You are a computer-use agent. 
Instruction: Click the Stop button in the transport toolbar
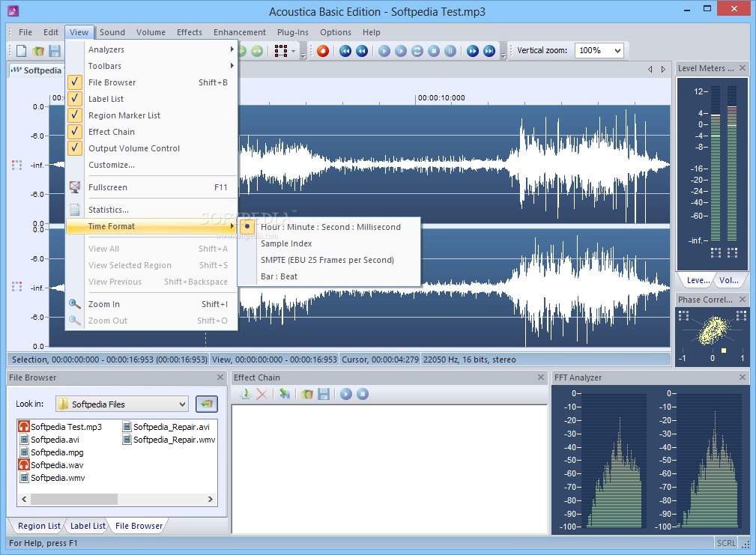tap(434, 51)
